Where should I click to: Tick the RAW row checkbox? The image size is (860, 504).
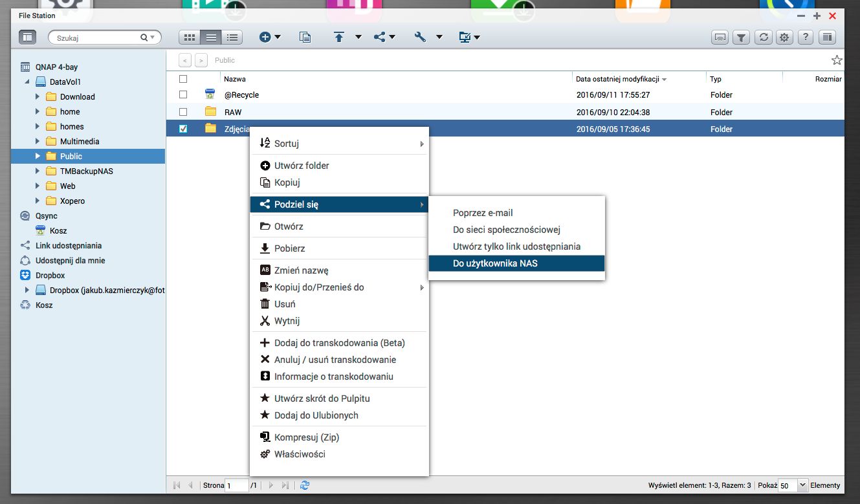(183, 112)
